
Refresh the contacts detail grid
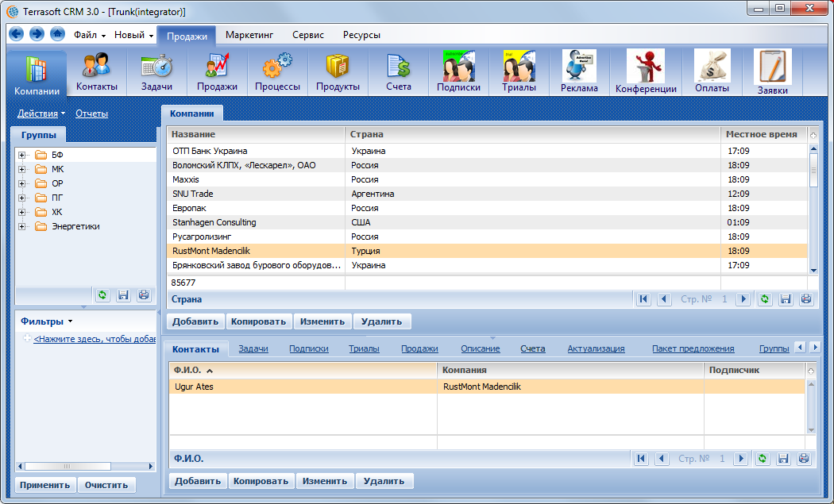[763, 458]
